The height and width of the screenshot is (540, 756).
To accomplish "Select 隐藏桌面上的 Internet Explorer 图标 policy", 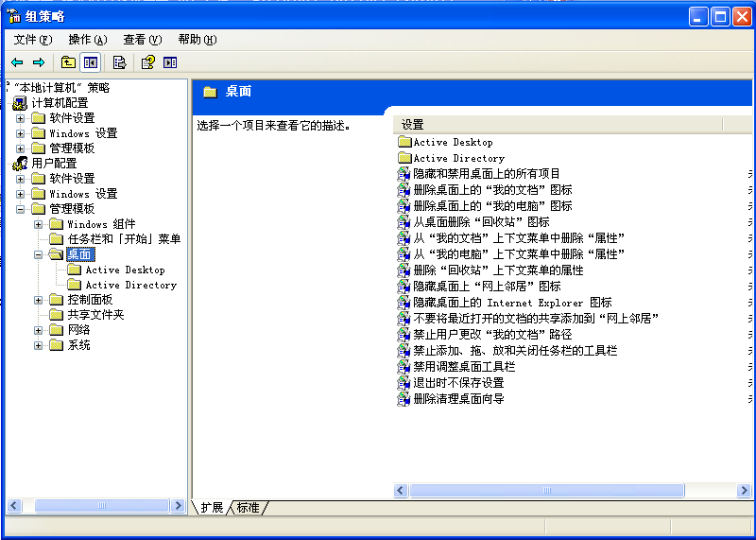I will [512, 303].
